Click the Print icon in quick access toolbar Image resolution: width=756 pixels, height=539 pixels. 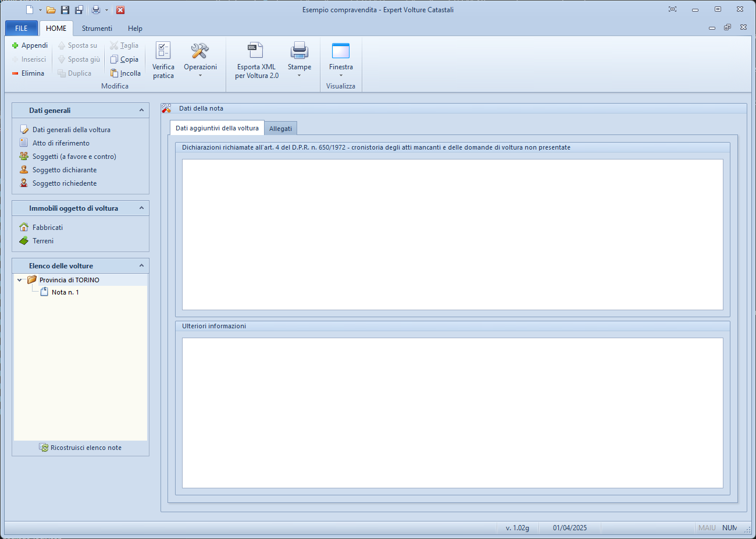pos(96,10)
